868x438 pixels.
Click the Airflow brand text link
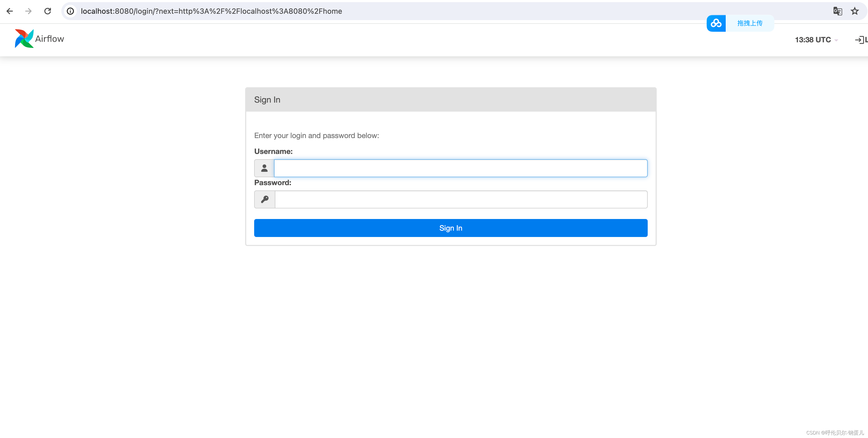click(49, 39)
